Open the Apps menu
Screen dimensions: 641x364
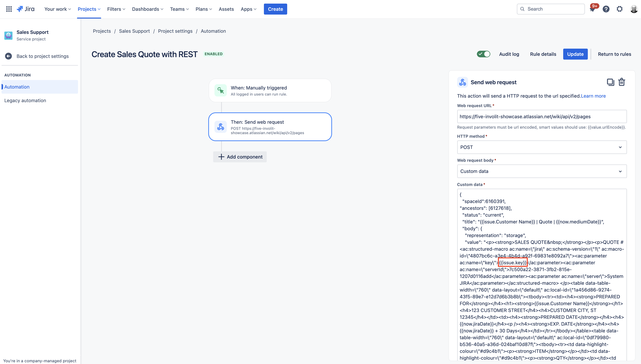pyautogui.click(x=248, y=9)
